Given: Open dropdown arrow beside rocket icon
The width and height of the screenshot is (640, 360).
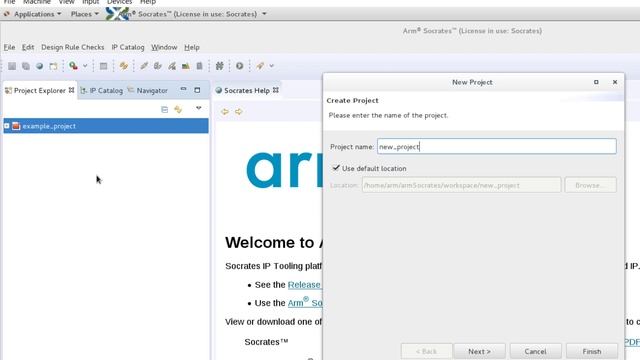Looking at the screenshot, I should pyautogui.click(x=271, y=66).
